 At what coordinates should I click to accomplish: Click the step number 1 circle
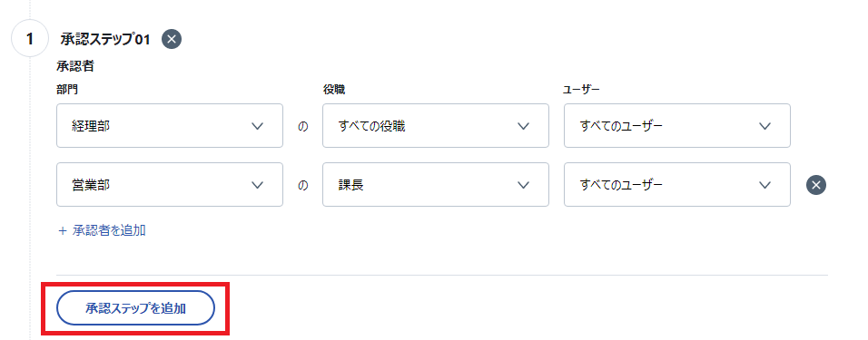(30, 39)
